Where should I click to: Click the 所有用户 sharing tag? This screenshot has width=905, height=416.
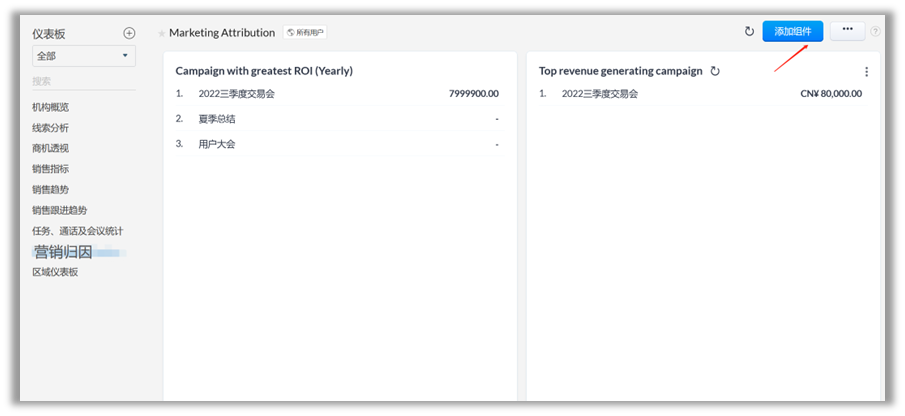pos(305,33)
